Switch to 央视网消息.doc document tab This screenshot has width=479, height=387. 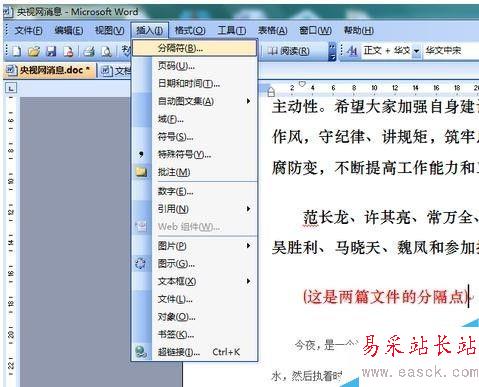click(49, 70)
